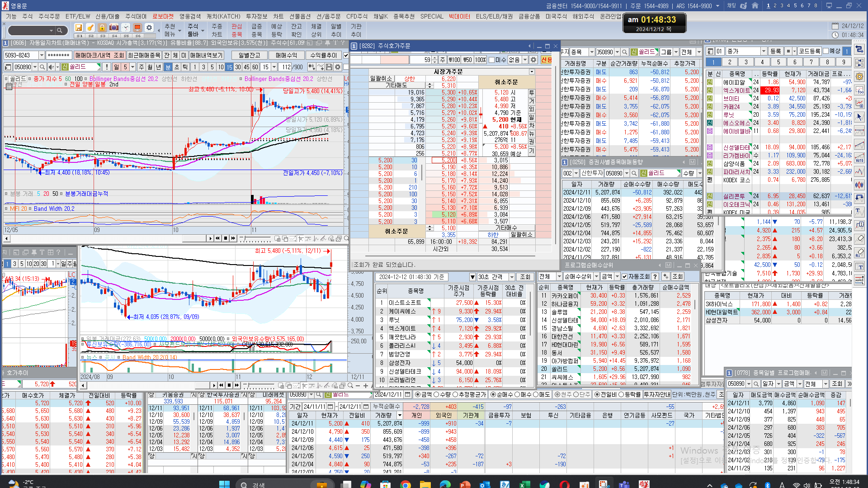Select the 추정평균가 radio button
The image size is (868, 488).
[x=455, y=394]
